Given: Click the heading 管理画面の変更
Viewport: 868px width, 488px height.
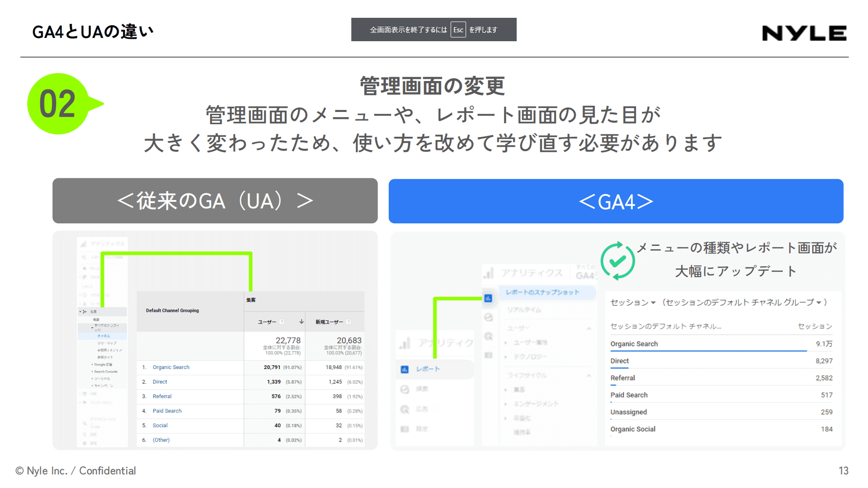Looking at the screenshot, I should [x=432, y=86].
